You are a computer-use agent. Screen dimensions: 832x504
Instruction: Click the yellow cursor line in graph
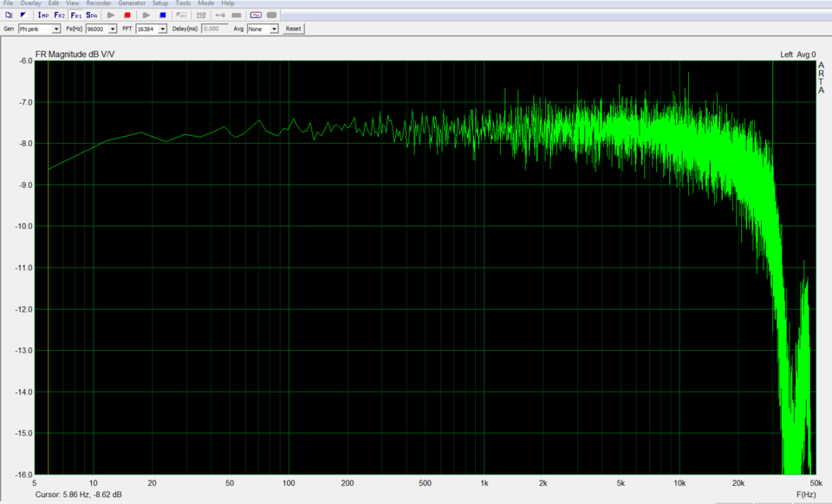tap(49, 268)
